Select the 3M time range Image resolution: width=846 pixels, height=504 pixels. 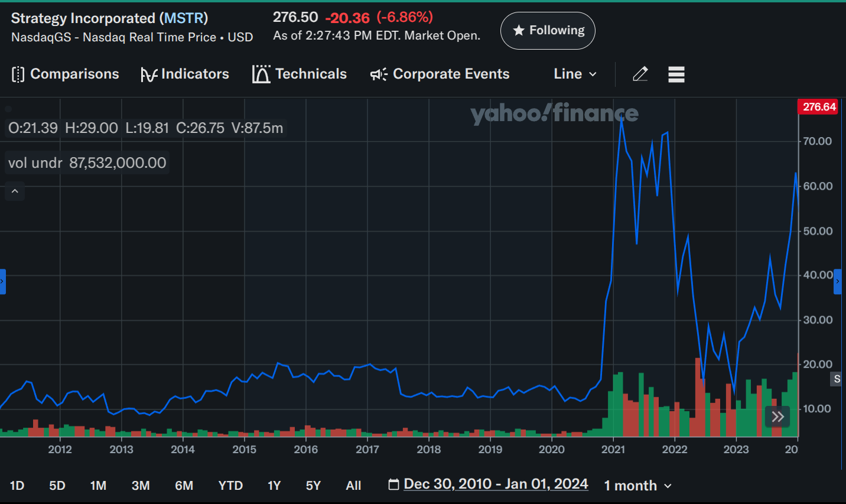coord(141,486)
